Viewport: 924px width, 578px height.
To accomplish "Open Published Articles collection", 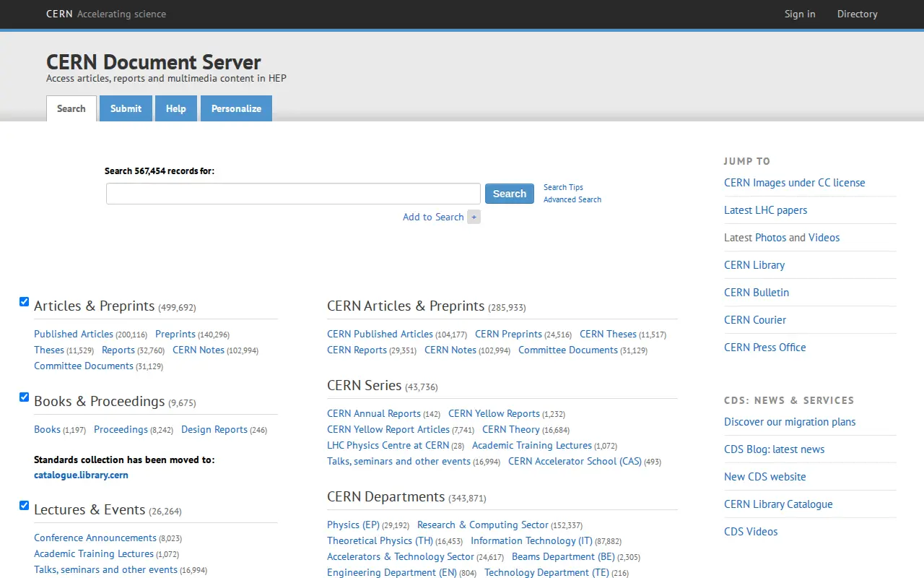I will pyautogui.click(x=74, y=334).
